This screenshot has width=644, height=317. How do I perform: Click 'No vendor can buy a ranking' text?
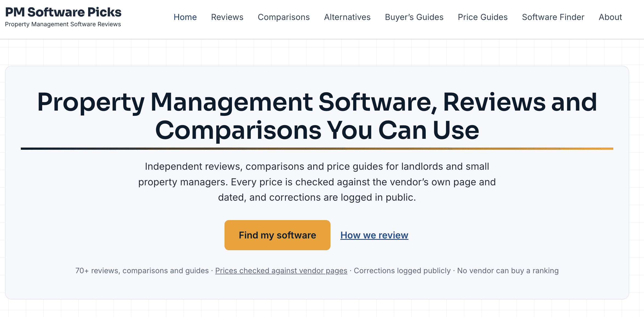508,271
